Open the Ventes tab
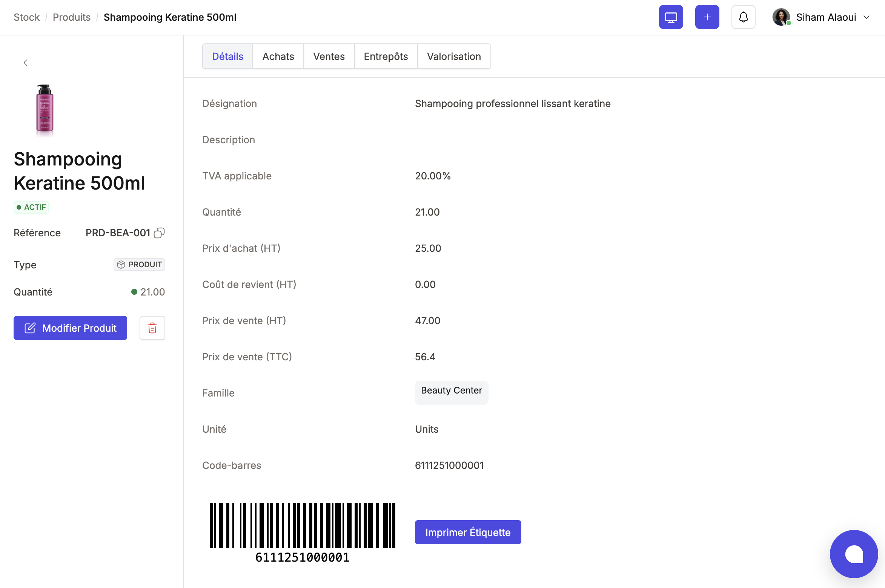 [329, 57]
